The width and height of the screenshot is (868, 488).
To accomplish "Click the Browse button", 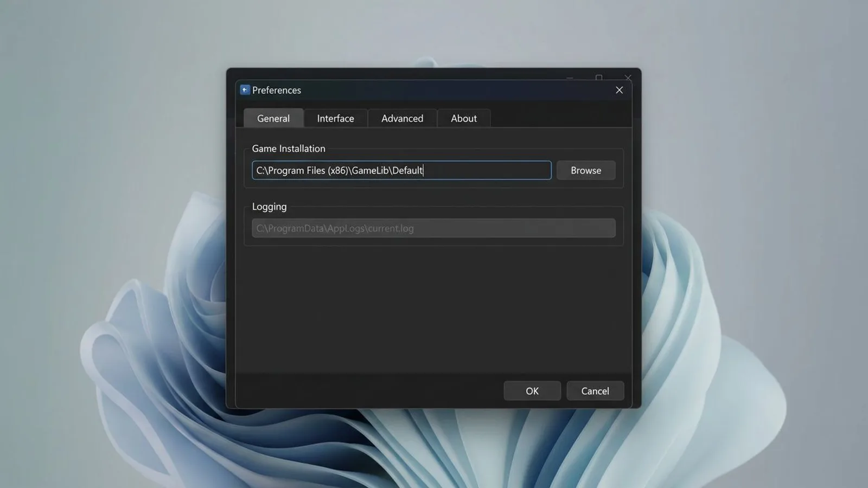I will pos(586,170).
